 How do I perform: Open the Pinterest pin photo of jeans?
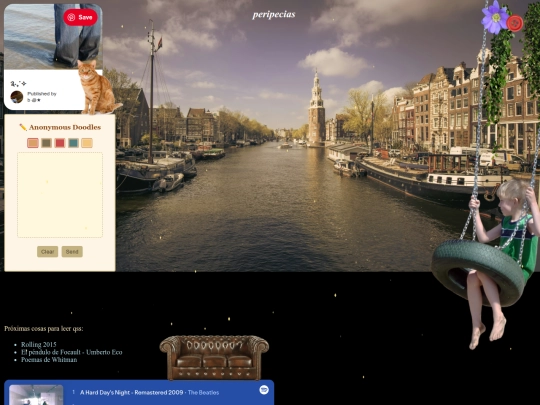[x=53, y=36]
